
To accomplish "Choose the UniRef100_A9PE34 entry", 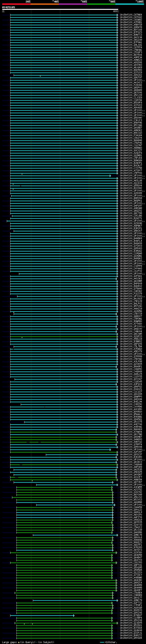I will tap(131, 58).
